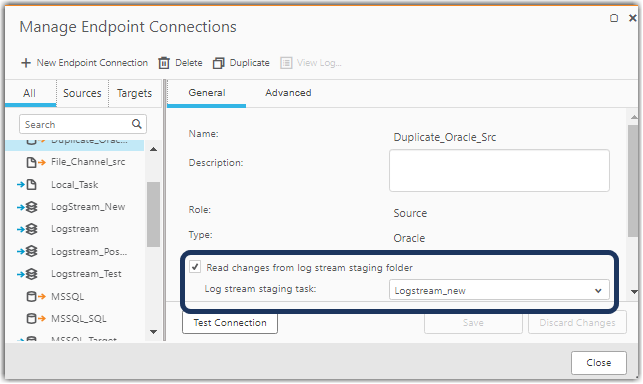Click New Endpoint Connection label
This screenshot has width=643, height=384.
tap(92, 63)
